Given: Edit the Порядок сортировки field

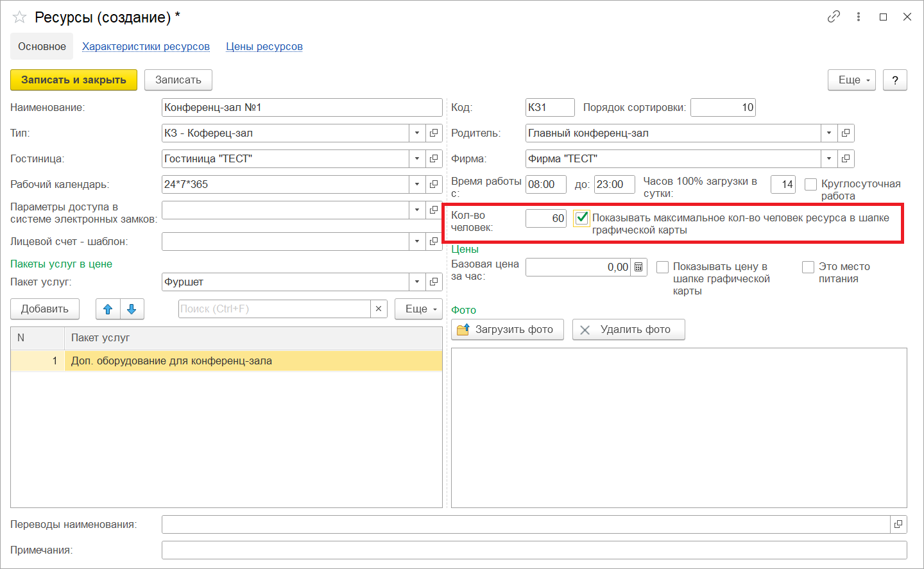Looking at the screenshot, I should click(x=723, y=107).
